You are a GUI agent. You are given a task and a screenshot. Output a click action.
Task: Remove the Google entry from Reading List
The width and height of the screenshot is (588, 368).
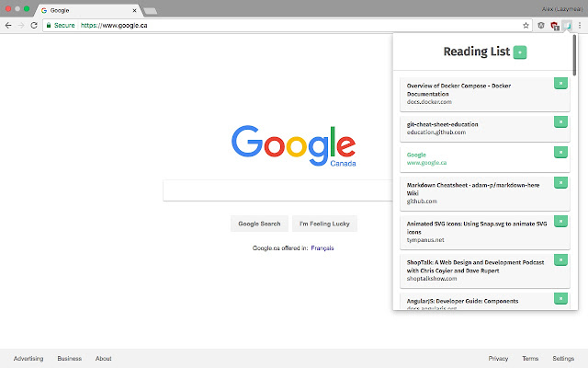(560, 152)
